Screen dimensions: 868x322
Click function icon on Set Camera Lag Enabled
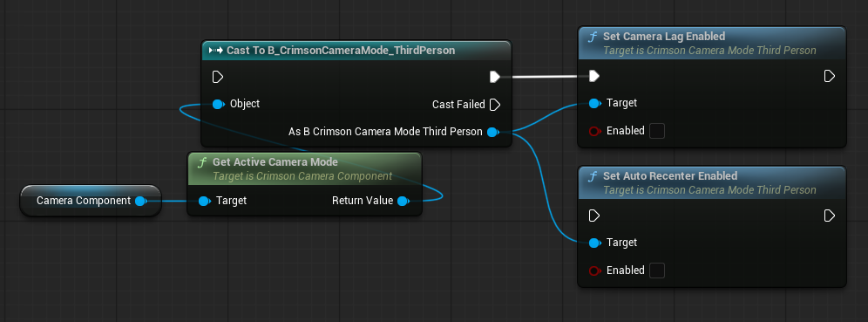[593, 37]
